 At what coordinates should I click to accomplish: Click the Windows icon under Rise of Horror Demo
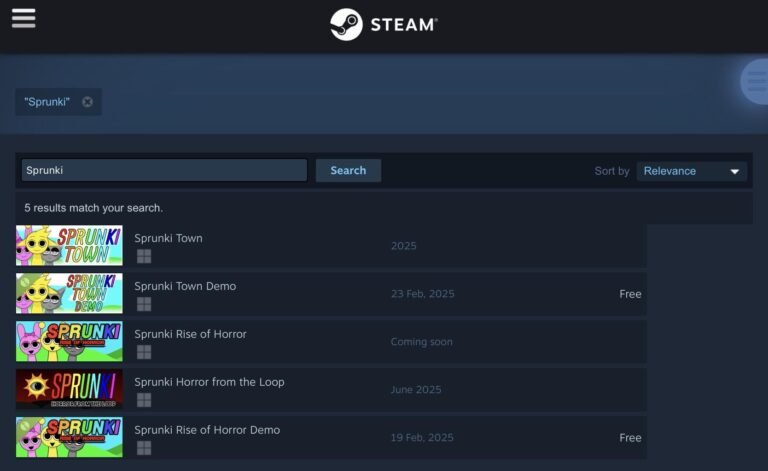pos(144,448)
